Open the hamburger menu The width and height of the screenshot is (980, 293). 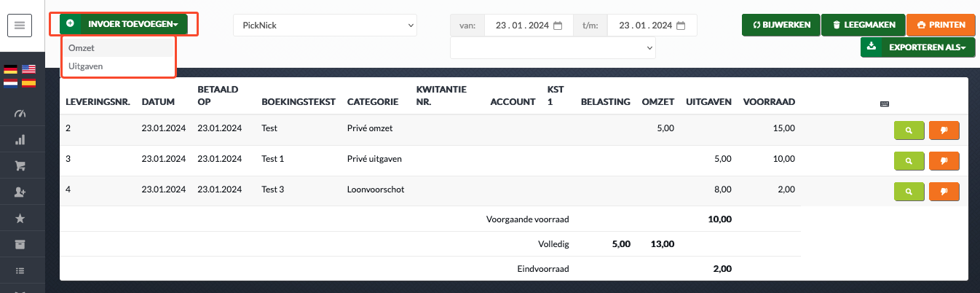(x=19, y=26)
